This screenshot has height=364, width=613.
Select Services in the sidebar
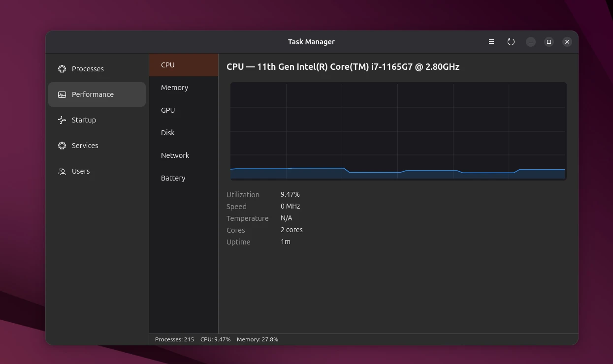click(x=85, y=146)
